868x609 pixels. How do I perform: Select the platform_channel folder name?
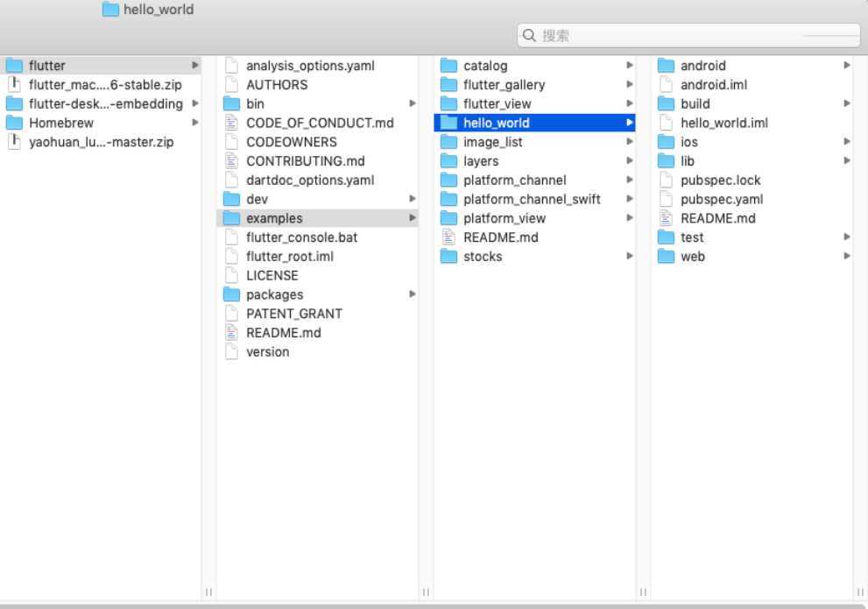[x=515, y=180]
